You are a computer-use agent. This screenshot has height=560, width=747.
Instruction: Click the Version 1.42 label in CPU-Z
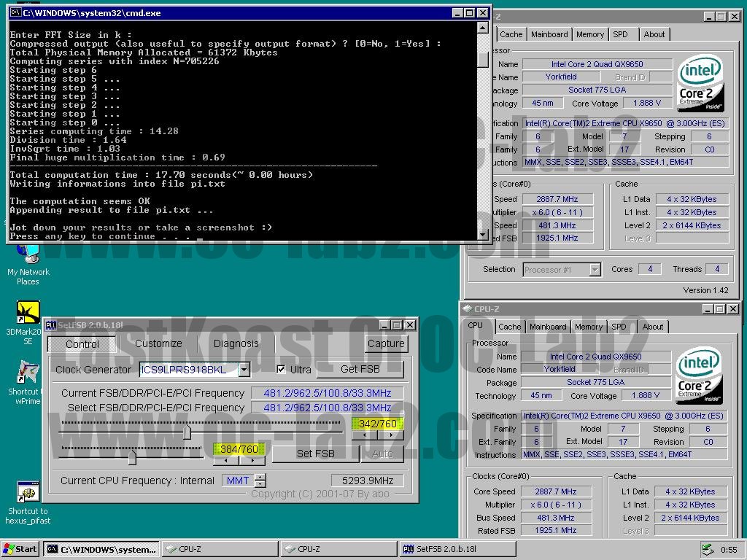pos(705,290)
